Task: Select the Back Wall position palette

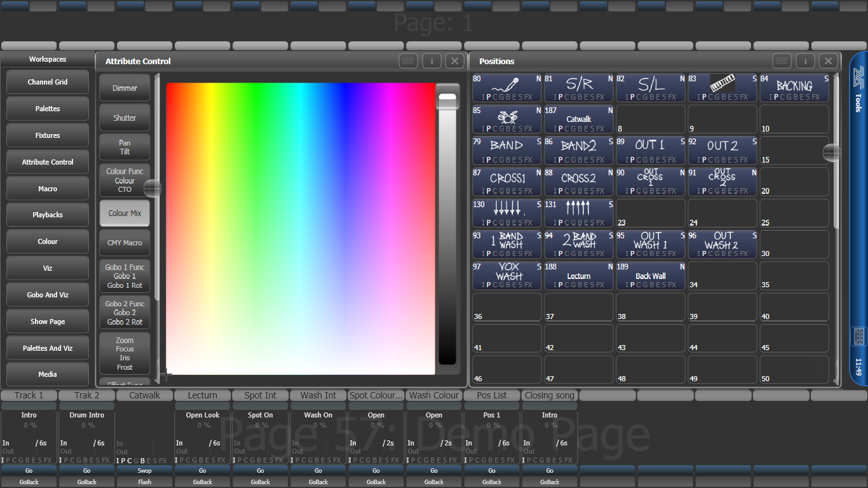Action: [x=651, y=276]
